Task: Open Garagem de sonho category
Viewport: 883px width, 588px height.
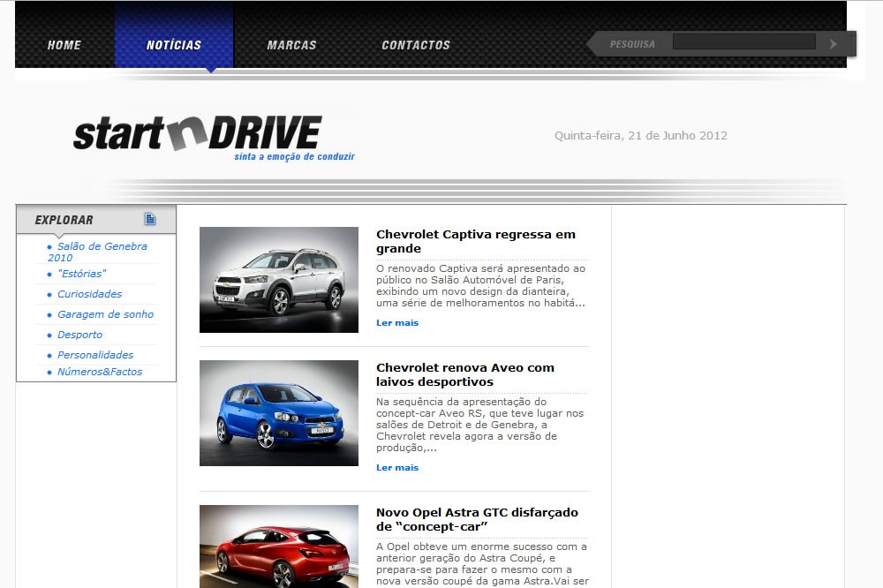Action: pos(105,314)
